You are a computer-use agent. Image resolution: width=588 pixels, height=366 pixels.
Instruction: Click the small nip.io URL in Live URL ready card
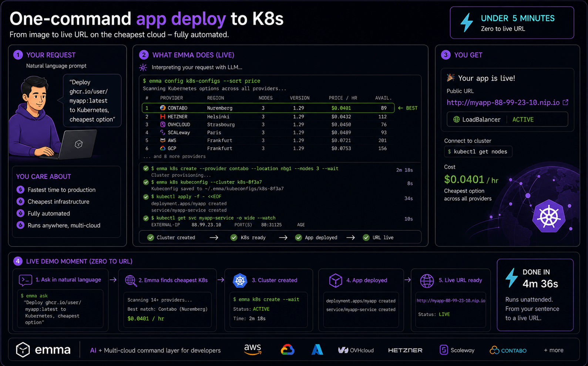451,300
